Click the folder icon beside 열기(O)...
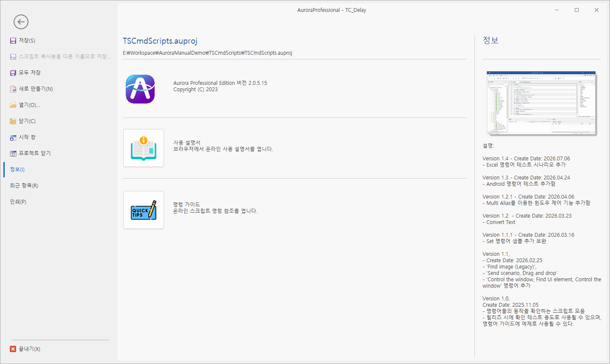This screenshot has width=610, height=364. coord(13,105)
